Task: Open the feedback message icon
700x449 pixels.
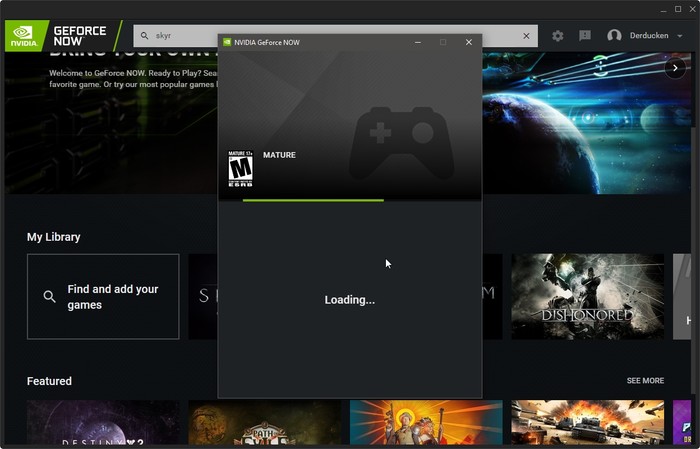Action: pyautogui.click(x=585, y=36)
